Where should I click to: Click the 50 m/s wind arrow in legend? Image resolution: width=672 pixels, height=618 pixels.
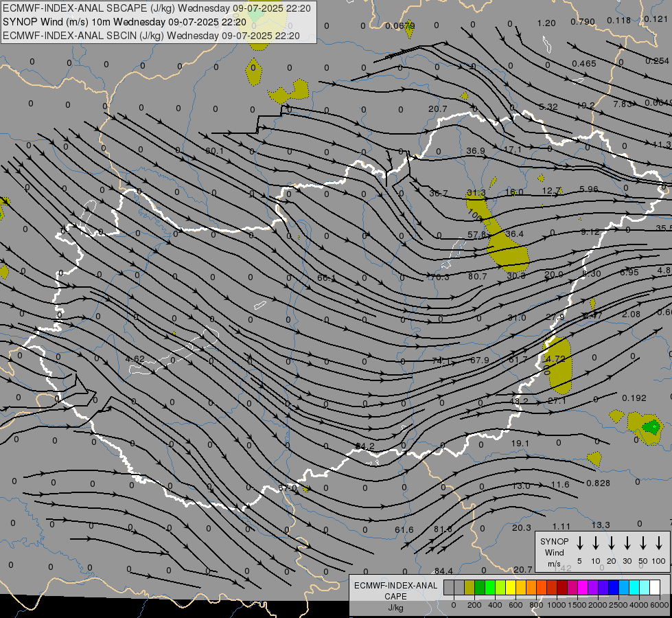click(643, 543)
